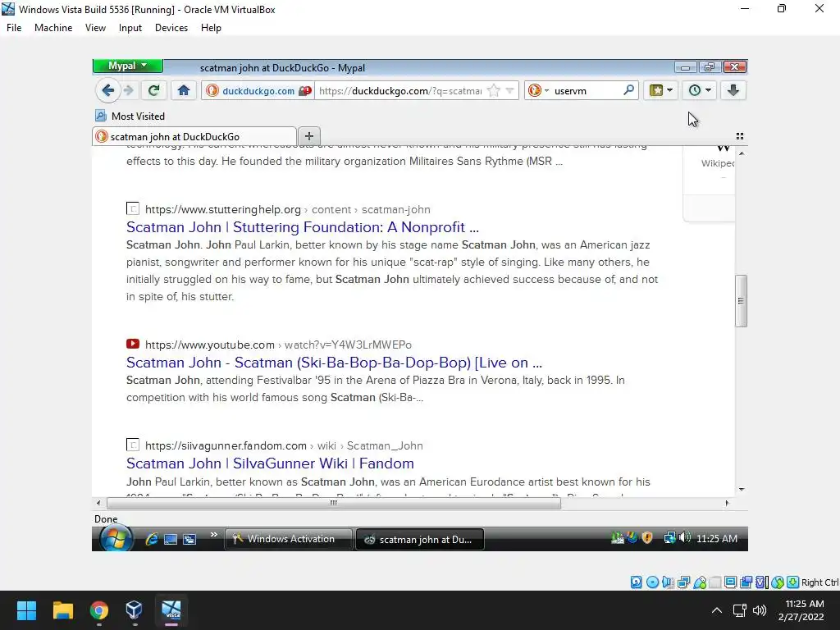Expand the quick launch overflow chevron

tap(214, 534)
